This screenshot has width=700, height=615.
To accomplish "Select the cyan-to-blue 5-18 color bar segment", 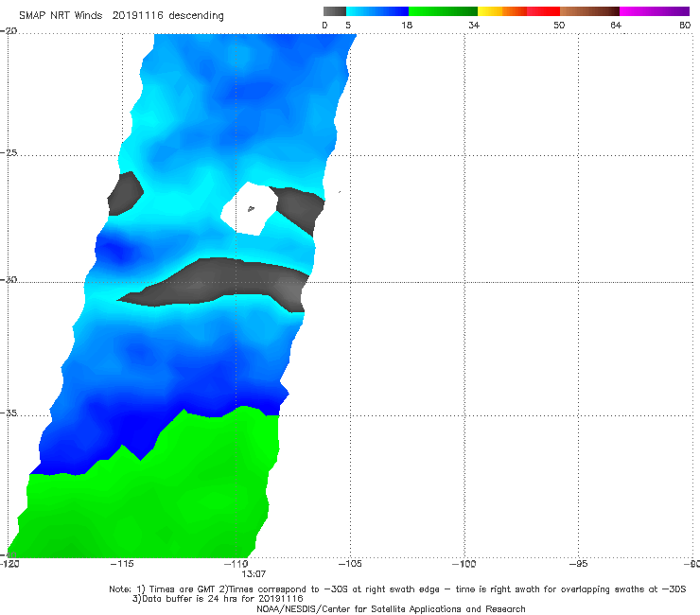I will tap(377, 11).
